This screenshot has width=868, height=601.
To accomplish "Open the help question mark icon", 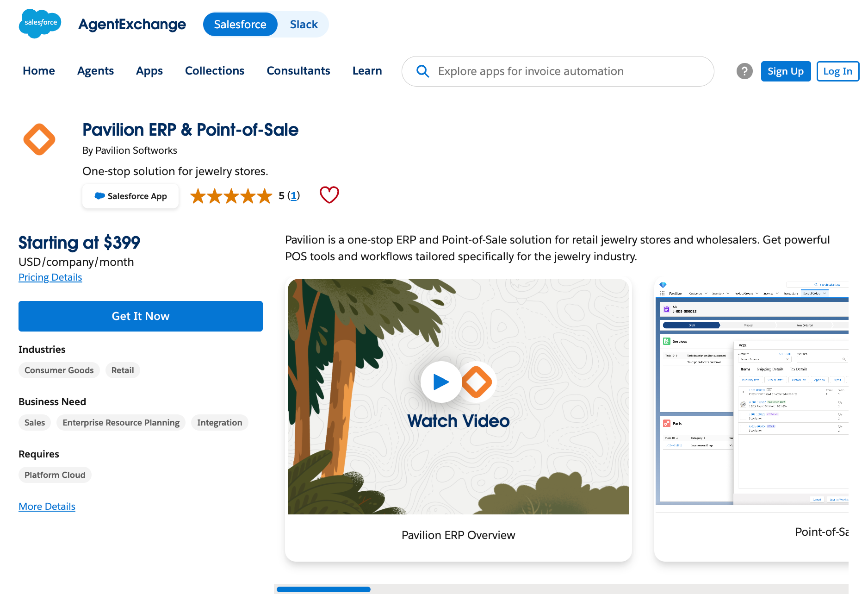I will (744, 71).
